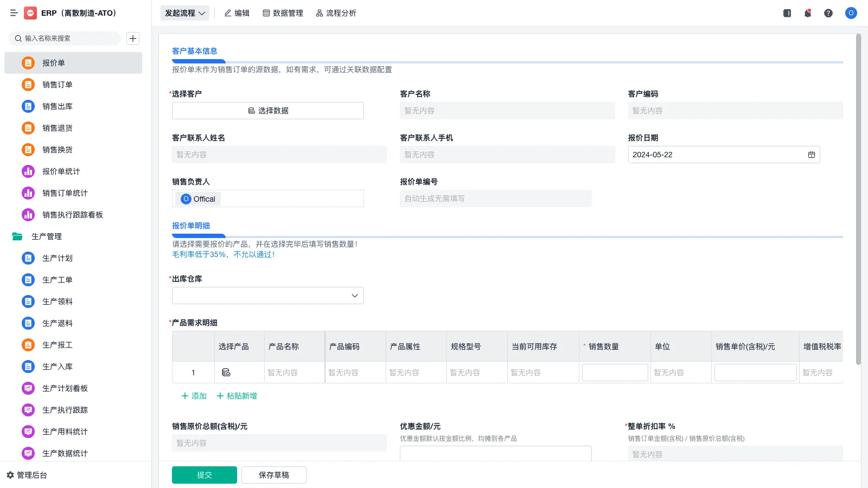868x488 pixels.
Task: Open 生产领料 form icon
Action: coord(28,301)
